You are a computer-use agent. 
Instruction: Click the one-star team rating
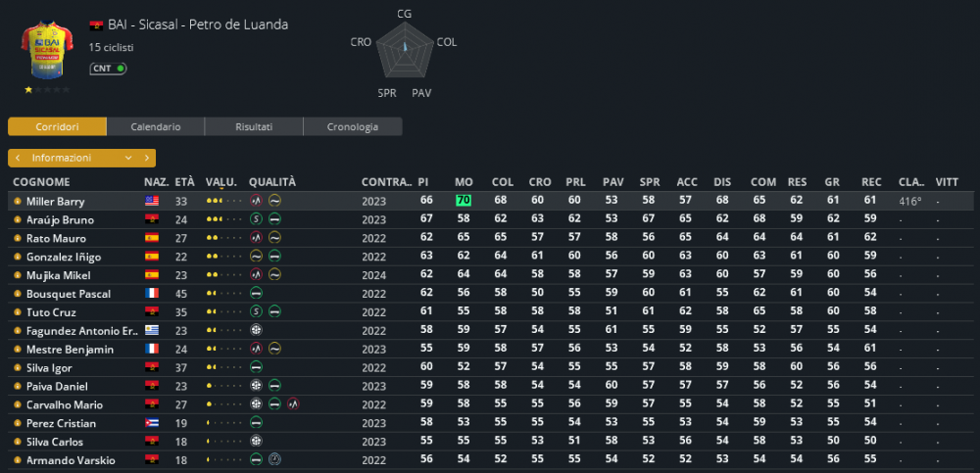pyautogui.click(x=47, y=90)
